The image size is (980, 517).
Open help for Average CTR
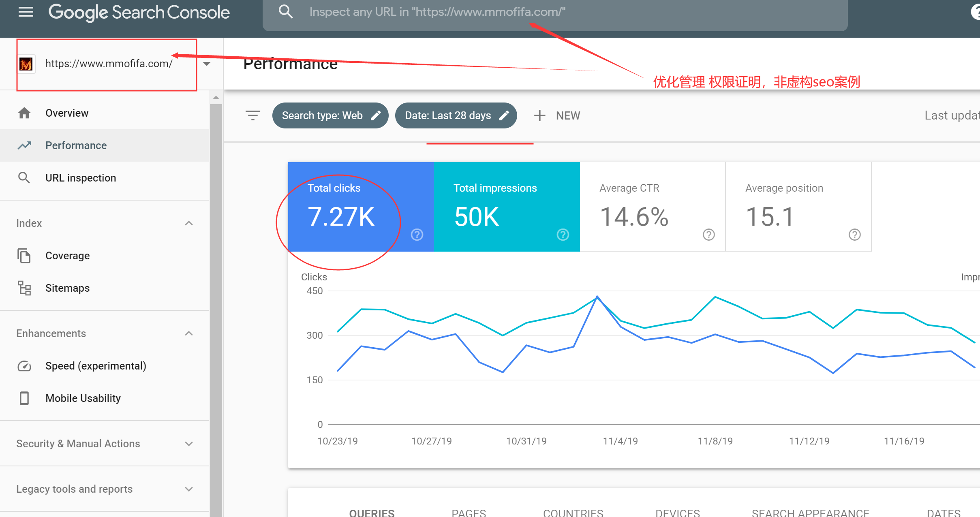click(709, 235)
